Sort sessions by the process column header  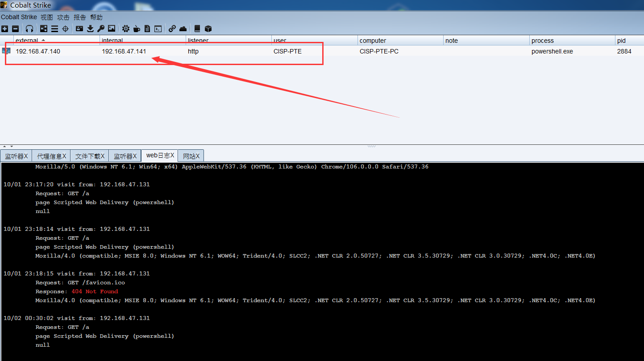[x=573, y=40]
